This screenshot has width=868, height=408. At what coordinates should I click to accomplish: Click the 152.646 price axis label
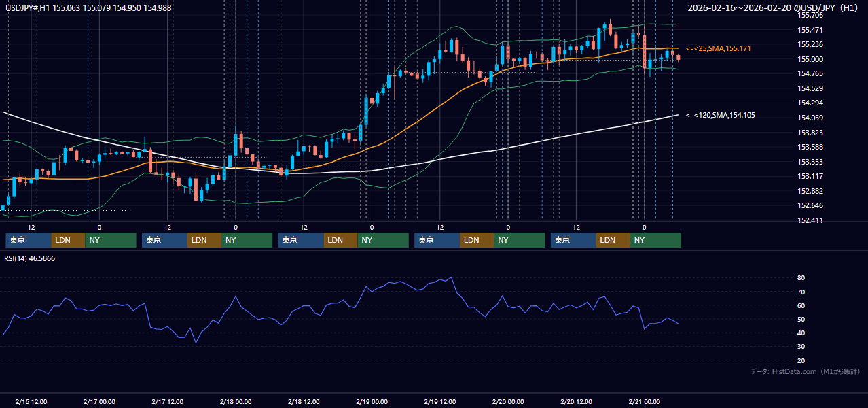810,205
